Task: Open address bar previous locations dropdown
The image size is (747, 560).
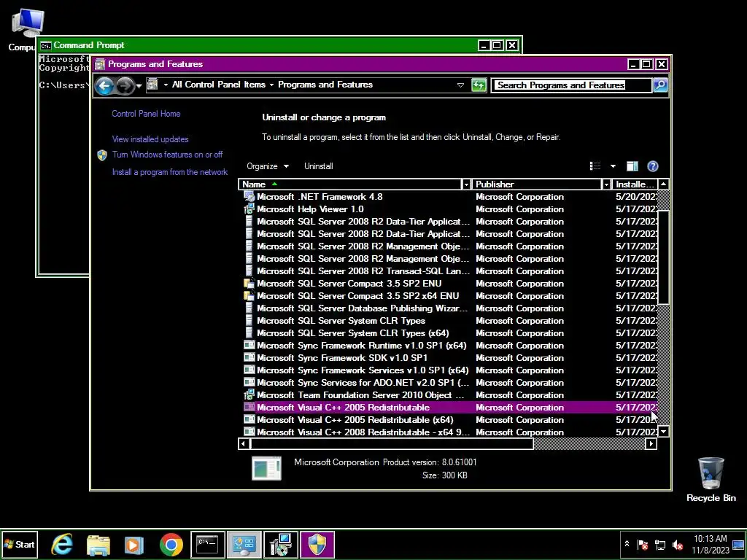Action: pos(460,85)
